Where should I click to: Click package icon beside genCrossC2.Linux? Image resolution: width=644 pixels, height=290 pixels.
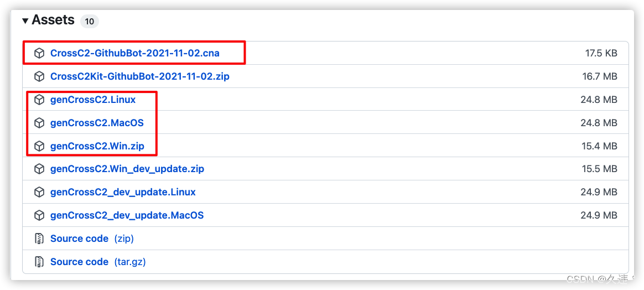click(x=39, y=100)
